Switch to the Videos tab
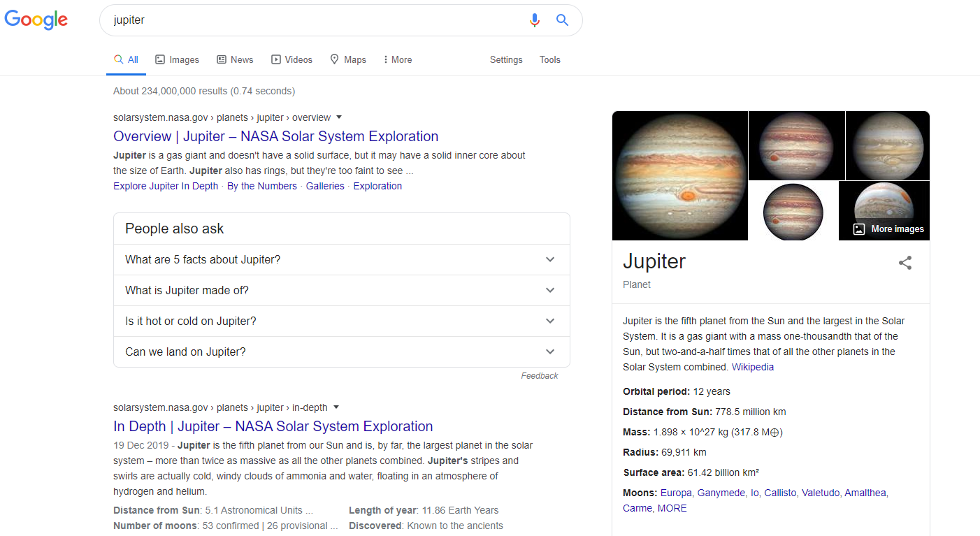 coord(292,60)
